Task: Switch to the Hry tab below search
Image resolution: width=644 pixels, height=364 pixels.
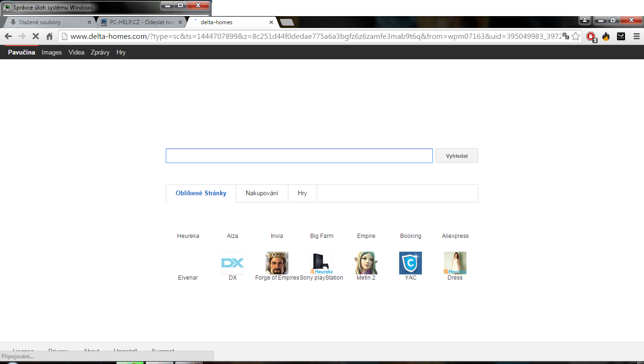Action: pyautogui.click(x=302, y=193)
